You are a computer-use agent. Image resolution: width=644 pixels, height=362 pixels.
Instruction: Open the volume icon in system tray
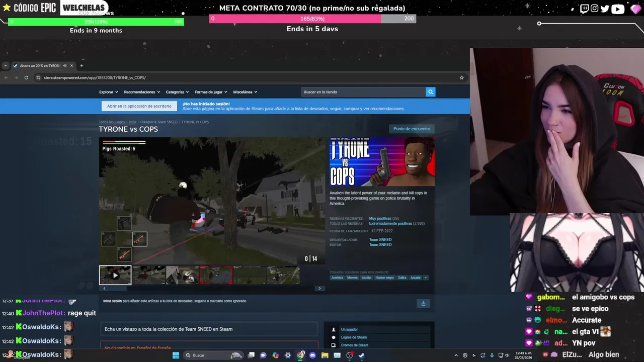[x=507, y=355]
